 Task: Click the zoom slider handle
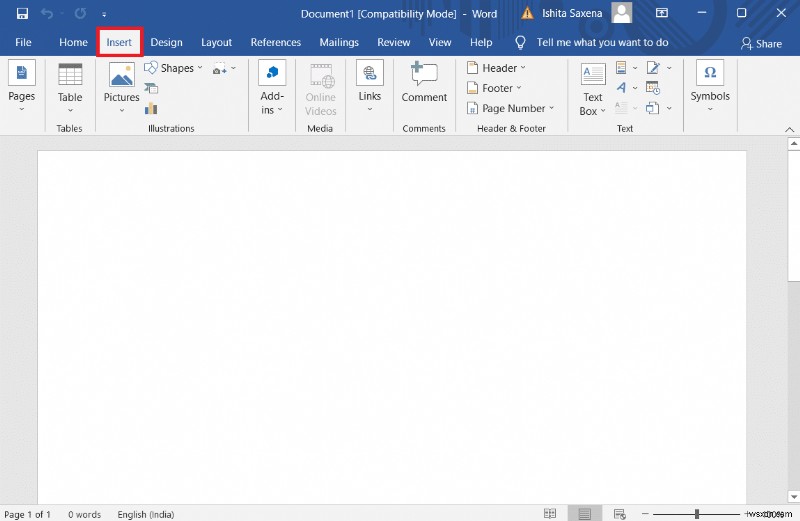696,514
